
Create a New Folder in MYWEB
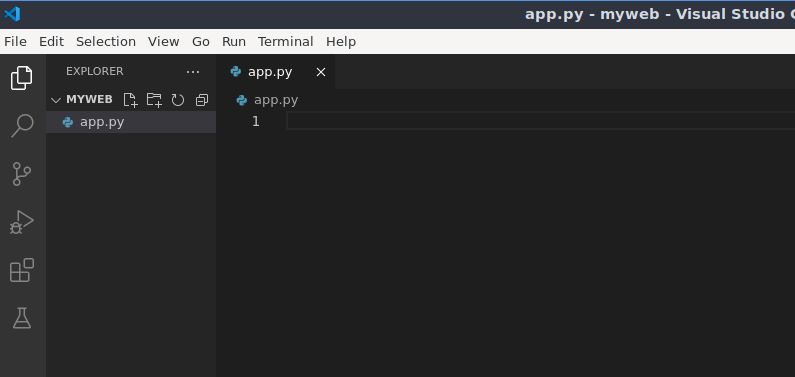click(x=154, y=100)
